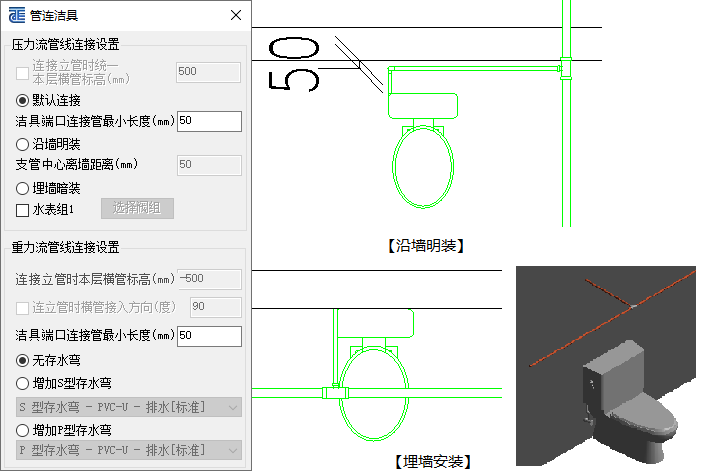The height and width of the screenshot is (471, 707).
Task: Select the 沿墙明装 radio option
Action: coord(22,144)
